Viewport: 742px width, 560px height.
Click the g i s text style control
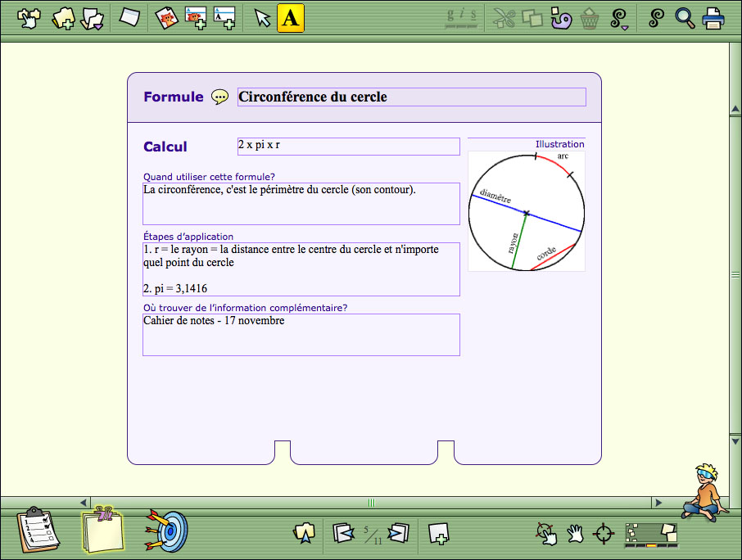[462, 18]
